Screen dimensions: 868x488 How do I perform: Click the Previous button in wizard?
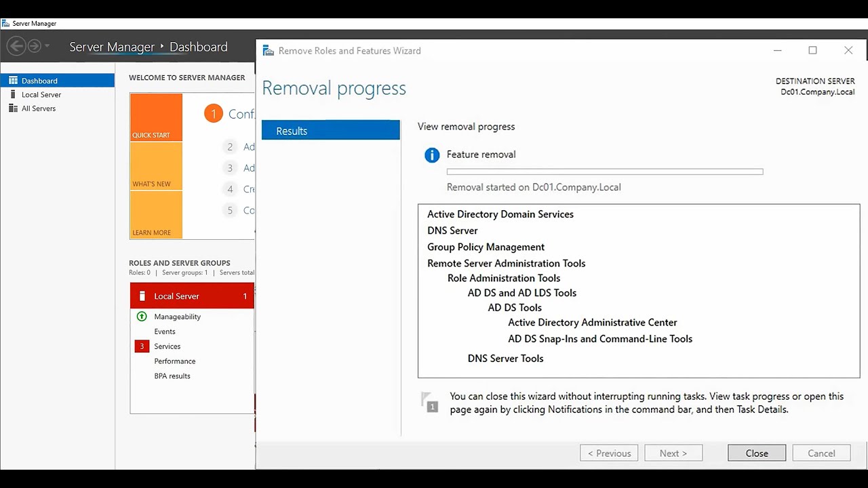tap(609, 453)
